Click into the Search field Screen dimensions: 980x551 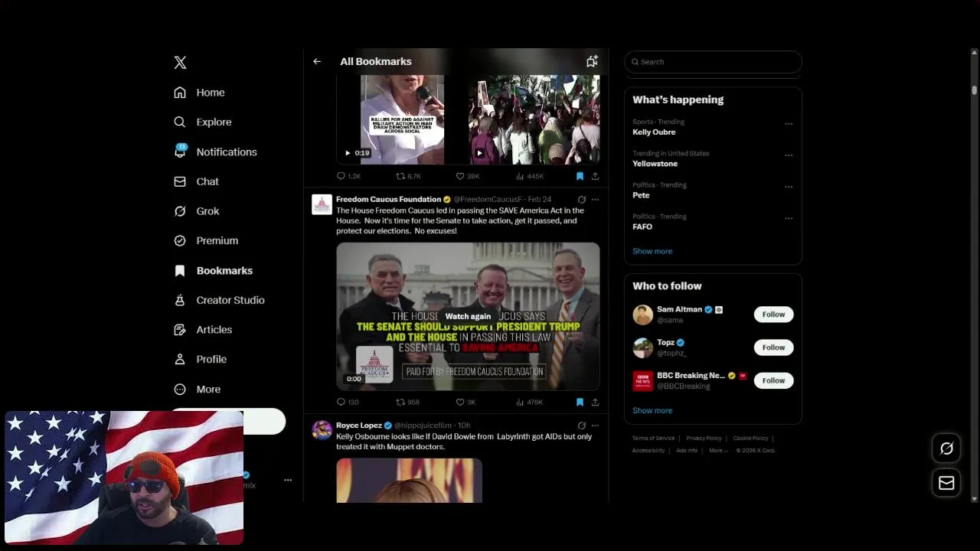(713, 62)
